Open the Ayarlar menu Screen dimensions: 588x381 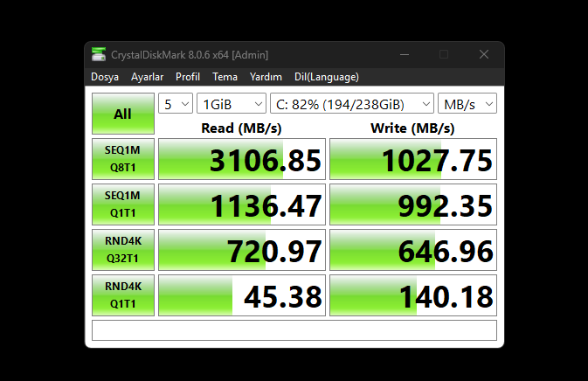tap(147, 77)
